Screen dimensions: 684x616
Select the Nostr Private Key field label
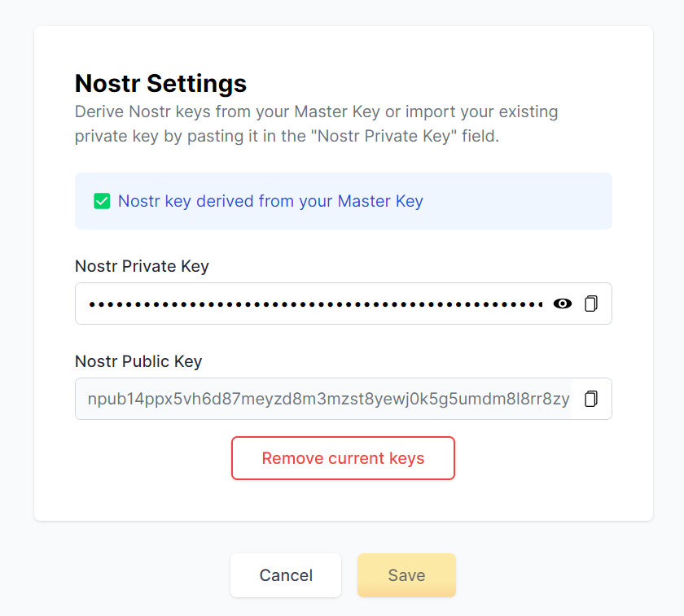(142, 266)
